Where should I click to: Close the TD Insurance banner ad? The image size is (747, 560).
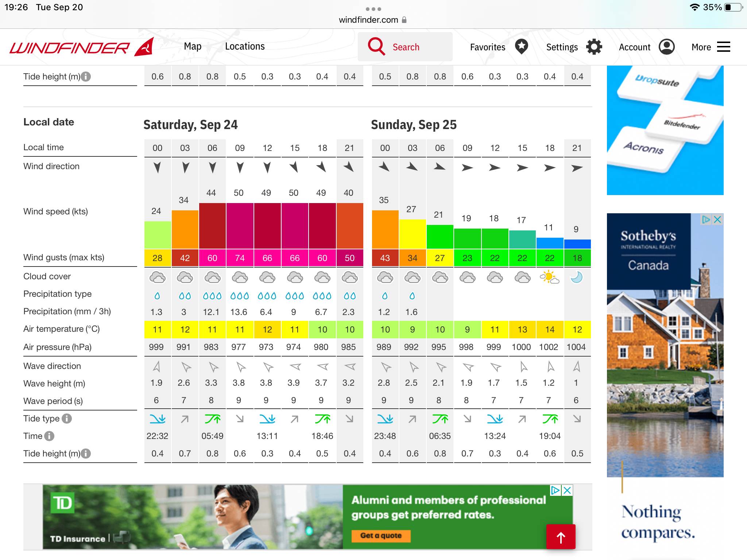(x=567, y=490)
